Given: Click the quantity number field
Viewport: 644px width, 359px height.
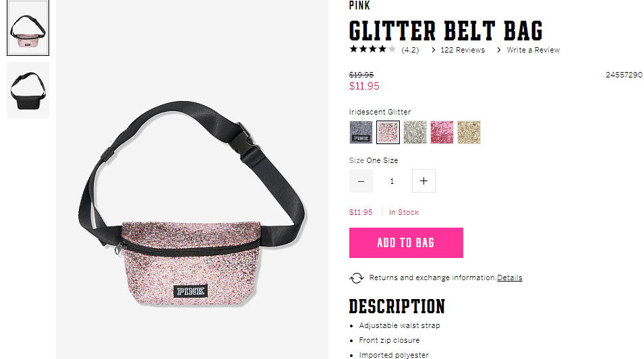Looking at the screenshot, I should pyautogui.click(x=392, y=181).
